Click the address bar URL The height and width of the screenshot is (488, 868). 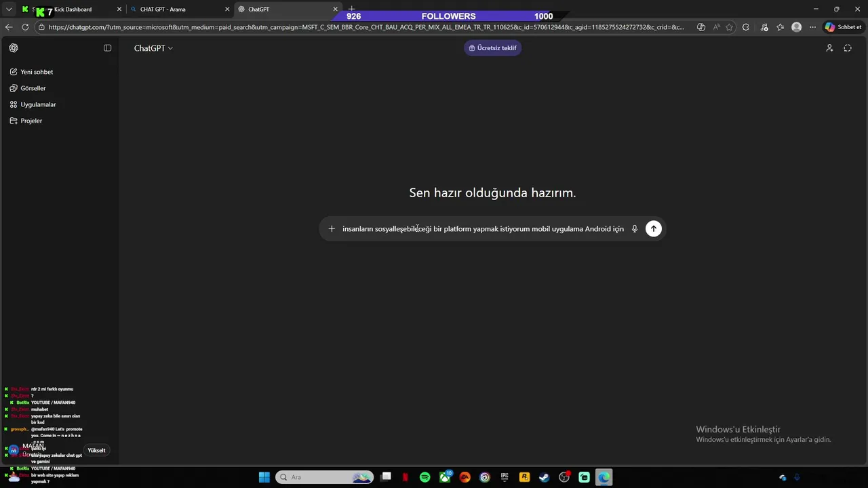tap(366, 27)
